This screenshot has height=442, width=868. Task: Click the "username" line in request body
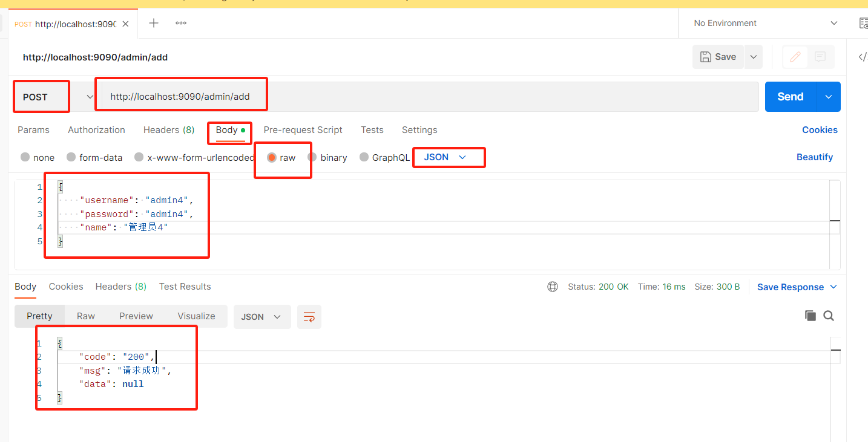click(x=137, y=200)
